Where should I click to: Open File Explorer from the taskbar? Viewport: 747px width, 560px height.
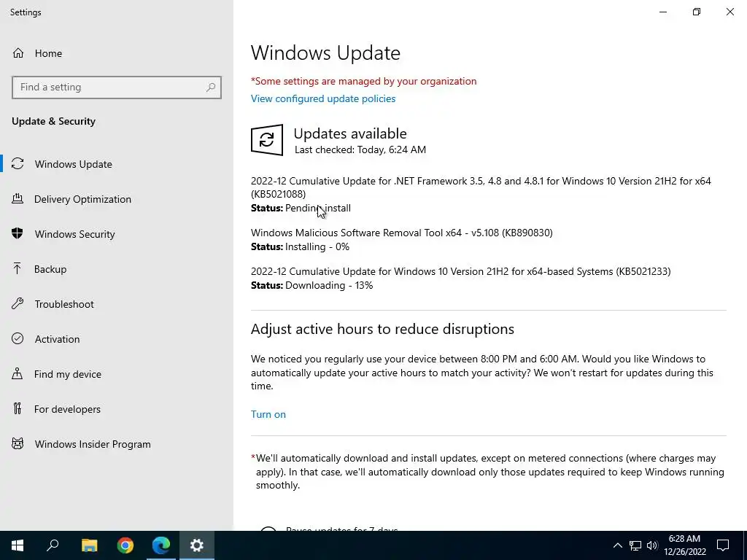pyautogui.click(x=89, y=545)
